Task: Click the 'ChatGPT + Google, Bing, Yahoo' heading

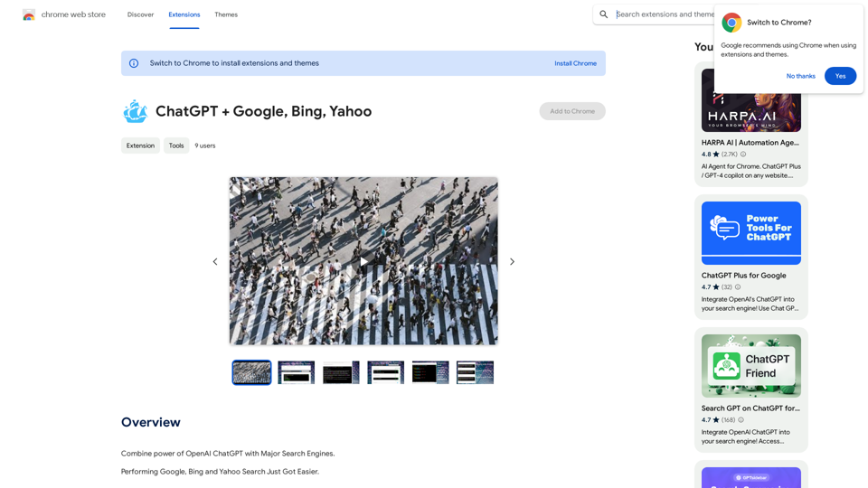Action: pyautogui.click(x=263, y=111)
